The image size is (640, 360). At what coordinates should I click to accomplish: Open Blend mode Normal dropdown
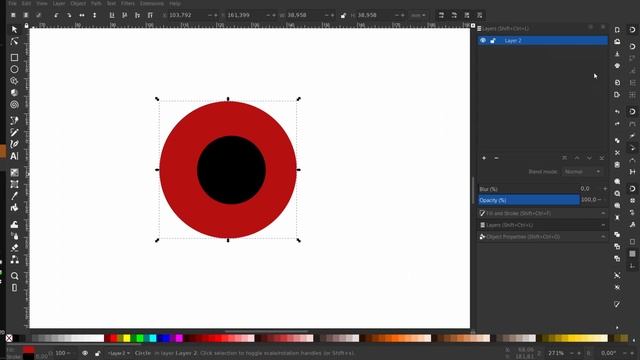pos(582,171)
